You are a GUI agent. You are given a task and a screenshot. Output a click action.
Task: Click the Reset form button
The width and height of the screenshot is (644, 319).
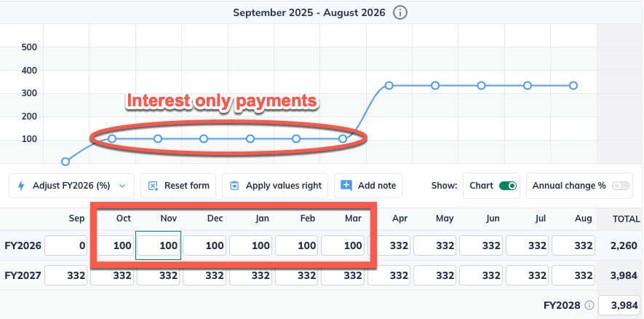179,186
